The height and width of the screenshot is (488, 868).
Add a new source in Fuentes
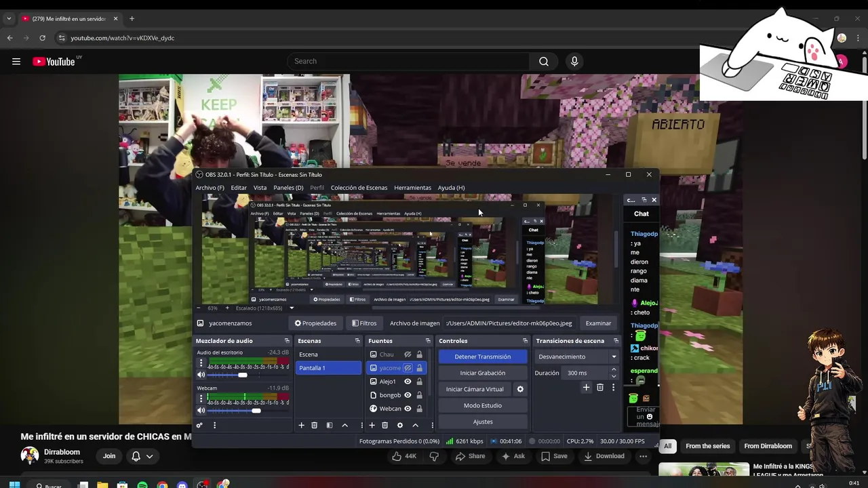tap(372, 425)
